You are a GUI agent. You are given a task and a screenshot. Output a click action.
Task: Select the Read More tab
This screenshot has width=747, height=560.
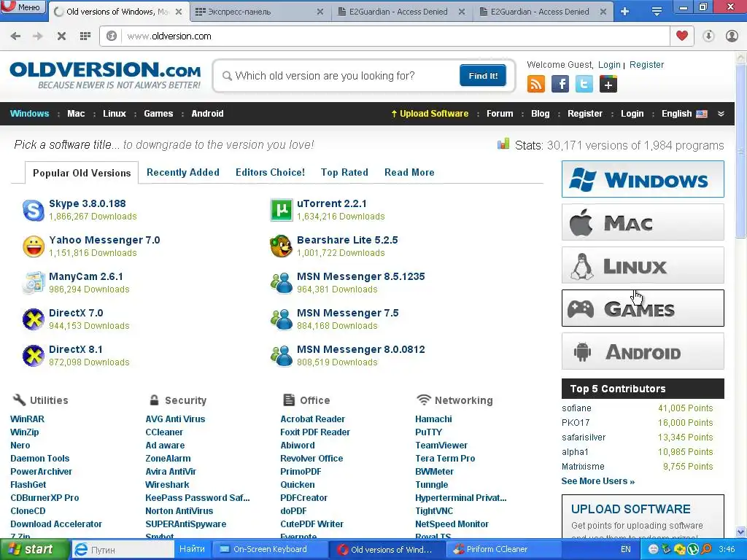coord(409,172)
